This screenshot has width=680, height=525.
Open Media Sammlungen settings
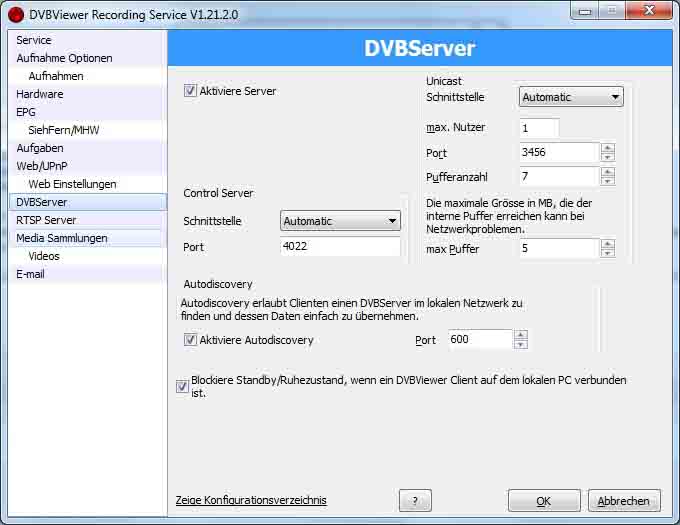(87, 238)
